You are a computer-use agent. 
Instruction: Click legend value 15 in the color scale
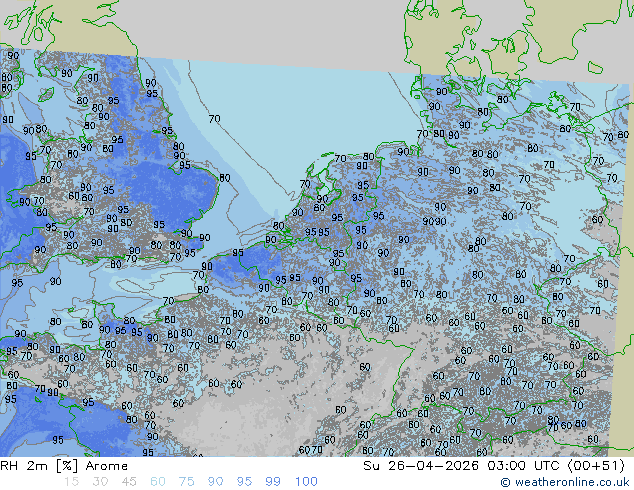coord(71,482)
